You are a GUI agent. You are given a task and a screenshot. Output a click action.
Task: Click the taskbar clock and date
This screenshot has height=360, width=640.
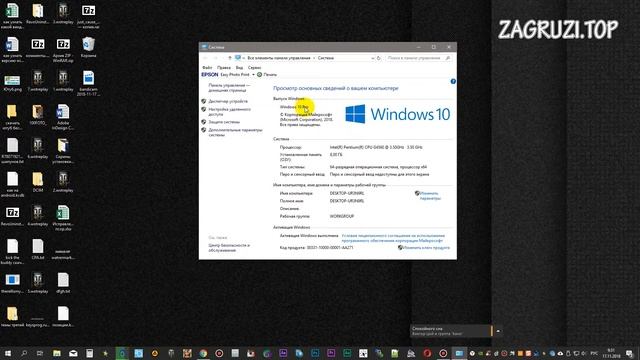(x=611, y=353)
